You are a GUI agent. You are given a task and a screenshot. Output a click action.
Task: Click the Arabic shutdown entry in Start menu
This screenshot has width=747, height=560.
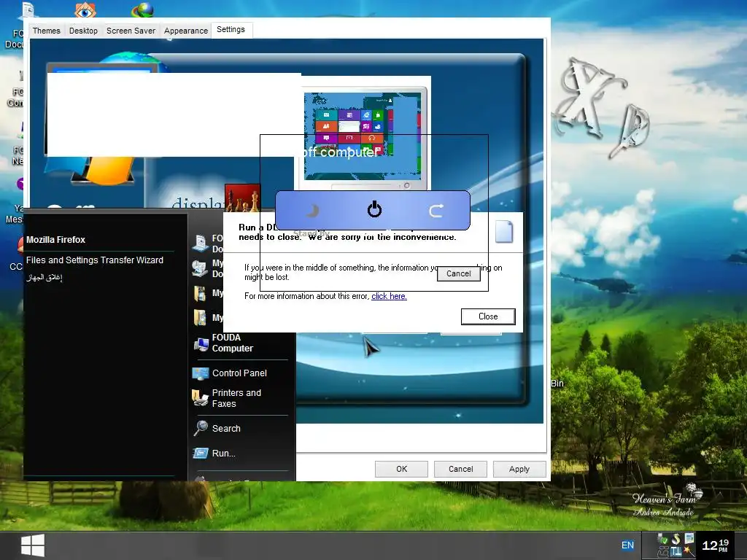pyautogui.click(x=44, y=277)
